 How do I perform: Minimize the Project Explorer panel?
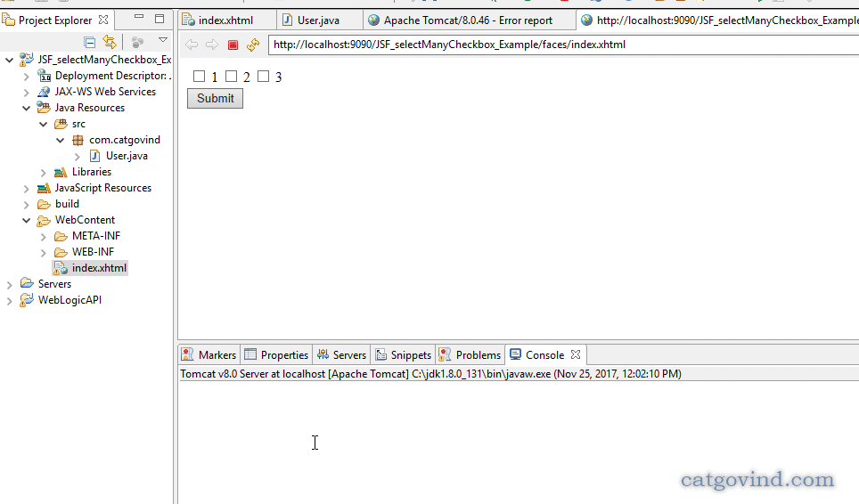click(139, 18)
